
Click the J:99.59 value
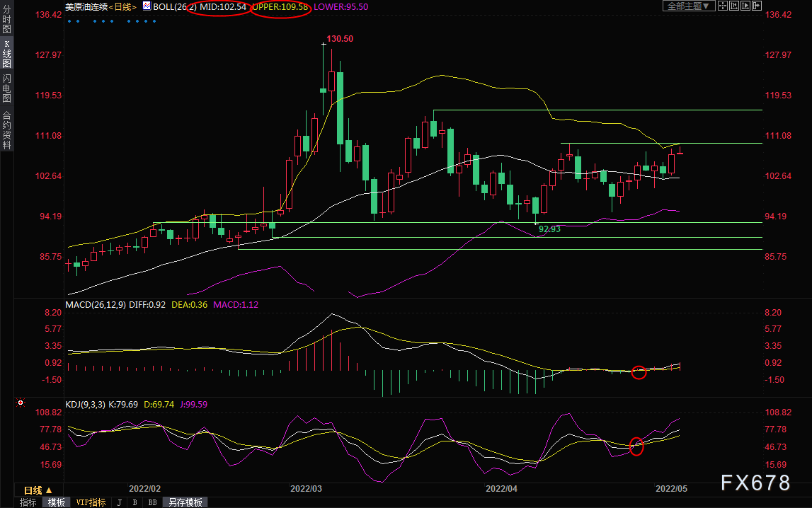pos(193,404)
